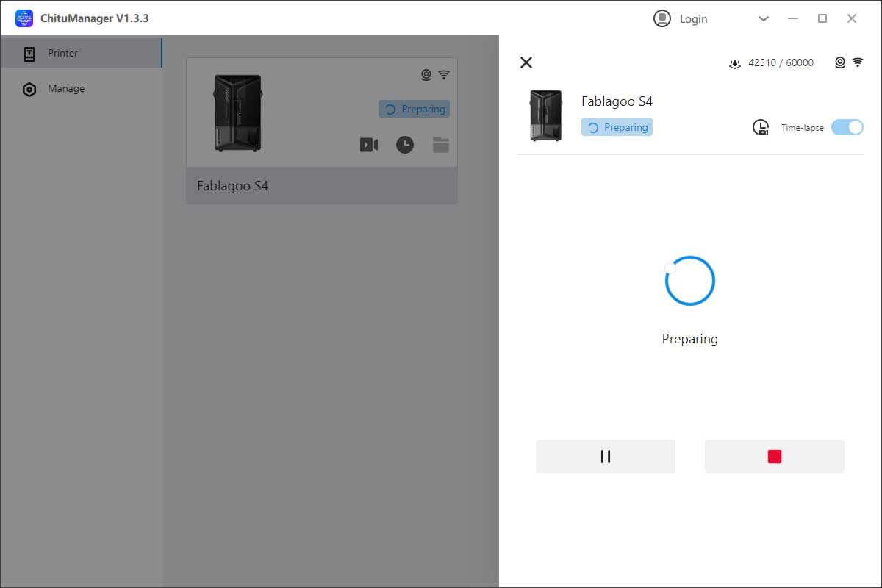The height and width of the screenshot is (588, 882).
Task: Open the Printer section in sidebar
Action: point(81,53)
